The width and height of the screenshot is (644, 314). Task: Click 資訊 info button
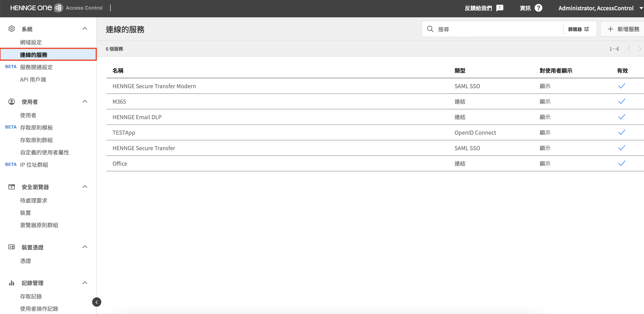pos(531,8)
